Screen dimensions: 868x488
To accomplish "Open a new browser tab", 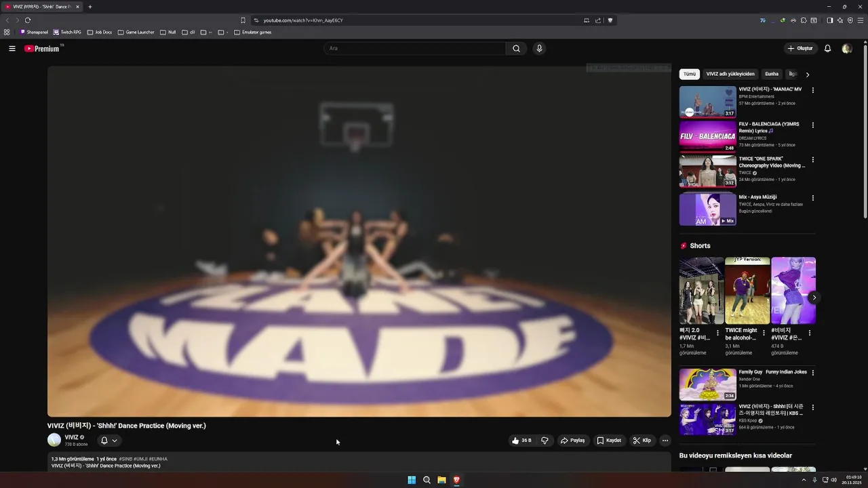I will point(90,7).
